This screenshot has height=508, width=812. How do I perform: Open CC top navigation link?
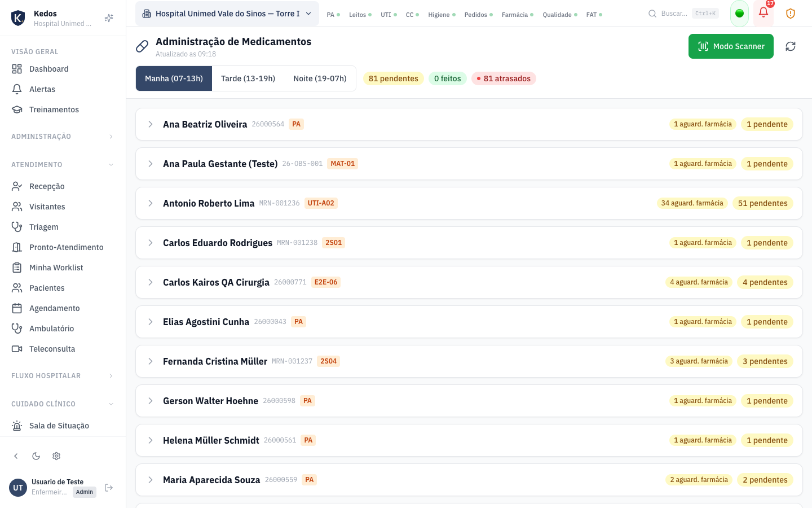[412, 15]
